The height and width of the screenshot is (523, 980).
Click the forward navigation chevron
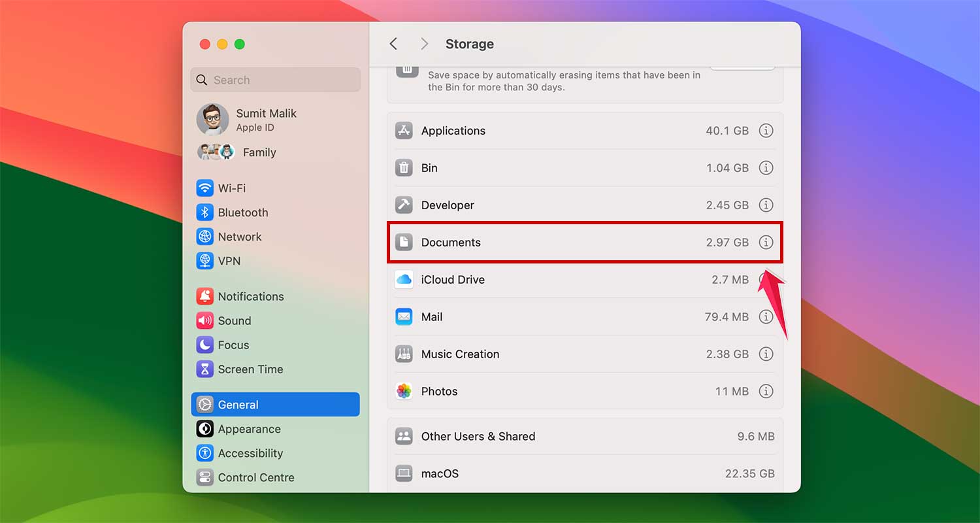(424, 44)
